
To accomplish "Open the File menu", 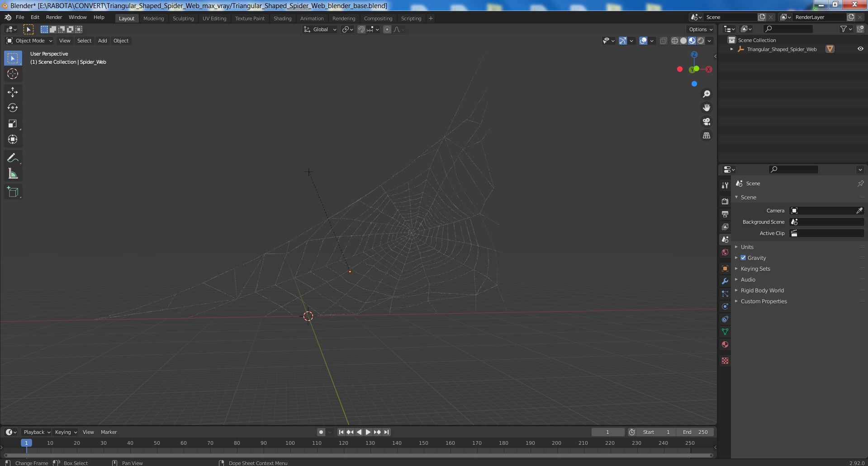I will click(x=20, y=17).
